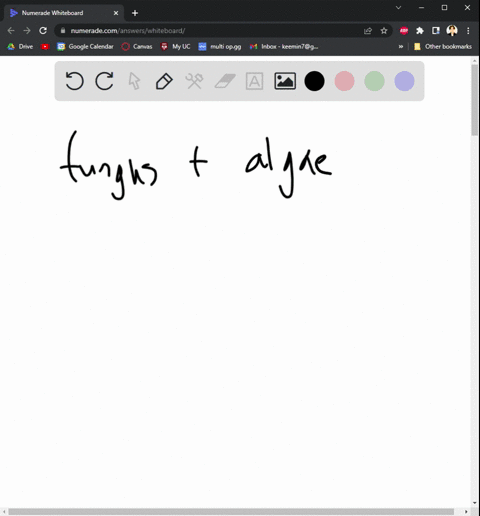480x516 pixels.
Task: Open the Google Calendar bookmark
Action: (85, 46)
